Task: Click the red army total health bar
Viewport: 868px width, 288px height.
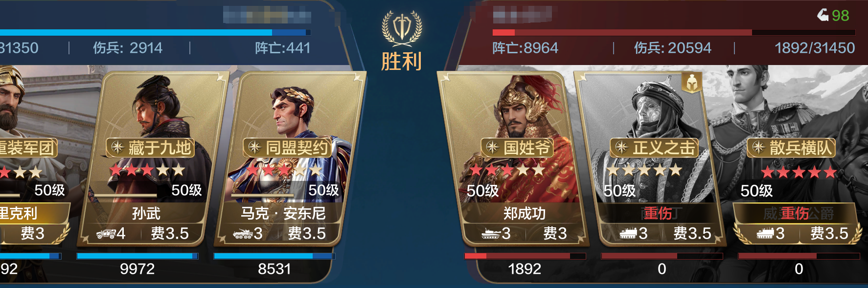Action: tap(674, 33)
